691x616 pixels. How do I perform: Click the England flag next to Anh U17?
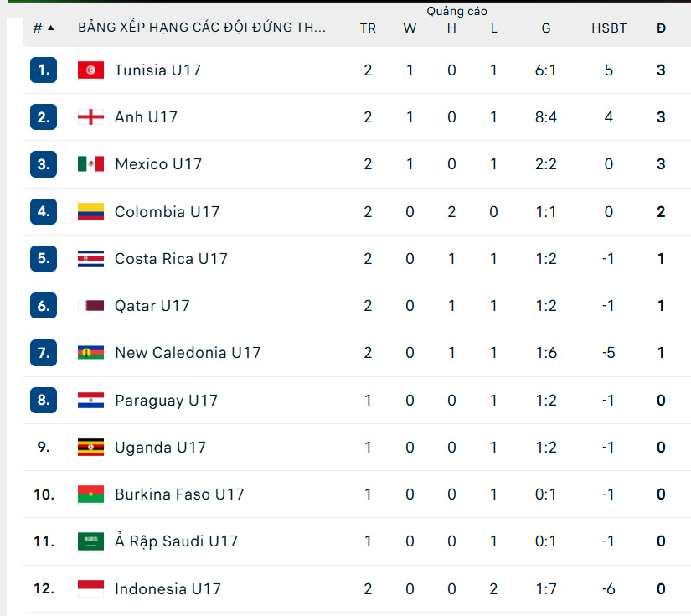click(90, 117)
